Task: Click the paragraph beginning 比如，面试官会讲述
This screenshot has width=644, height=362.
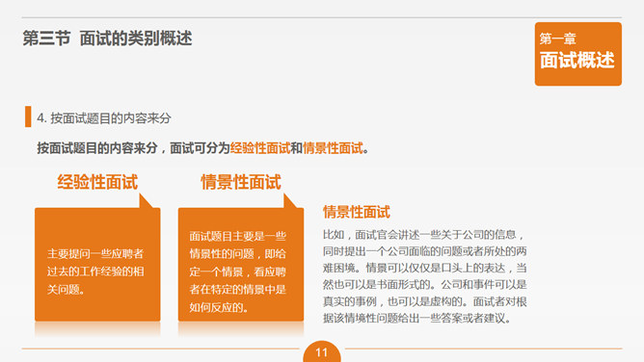Action: tap(425, 276)
